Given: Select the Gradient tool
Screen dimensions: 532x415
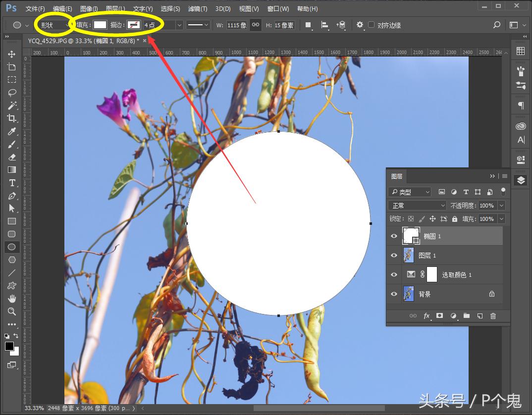Looking at the screenshot, I should [x=12, y=170].
